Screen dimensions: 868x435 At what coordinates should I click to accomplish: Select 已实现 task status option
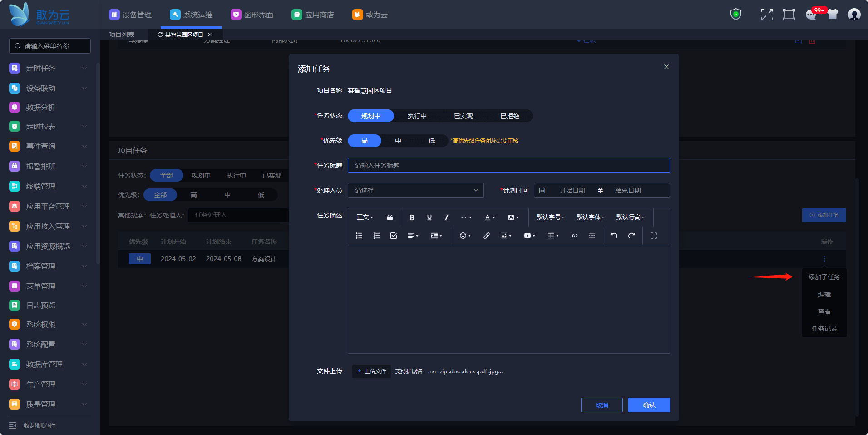tap(463, 116)
